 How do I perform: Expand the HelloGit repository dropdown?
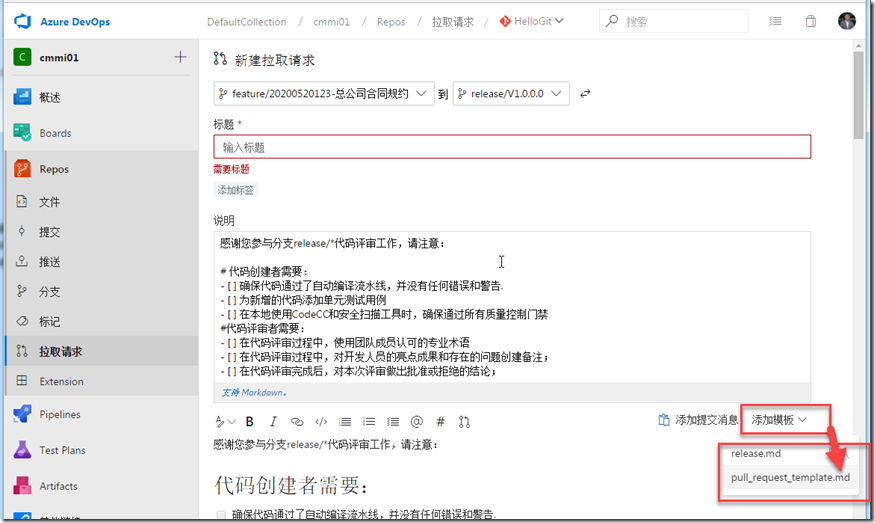pos(532,21)
